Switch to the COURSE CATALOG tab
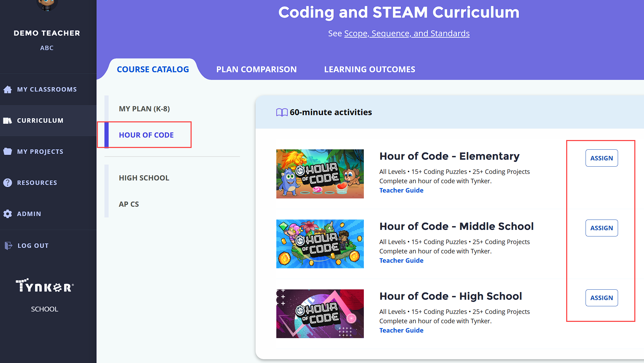The height and width of the screenshot is (363, 644). 153,69
